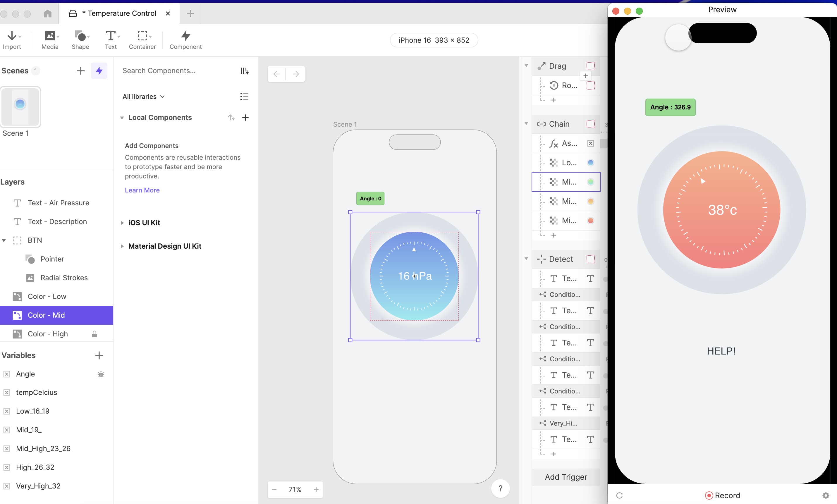This screenshot has height=504, width=837.
Task: Toggle the Detect trigger checkbox
Action: point(590,259)
